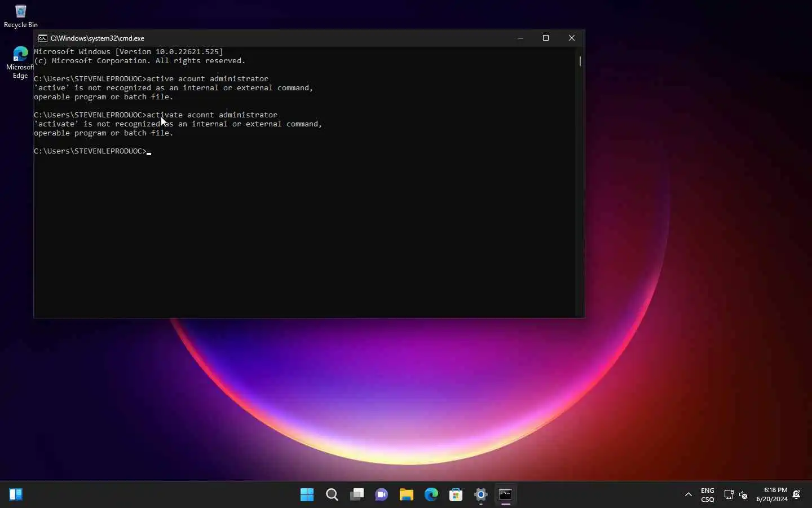Click the Microsoft Windows version line
This screenshot has height=508, width=812.
[x=129, y=52]
